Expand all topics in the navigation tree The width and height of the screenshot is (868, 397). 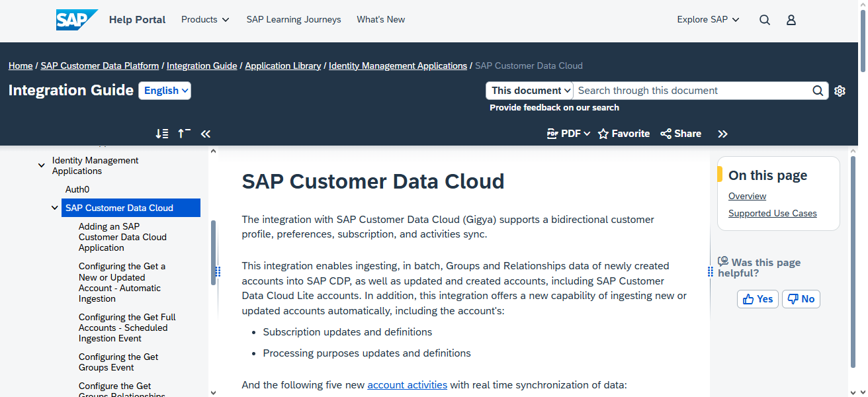tap(162, 133)
